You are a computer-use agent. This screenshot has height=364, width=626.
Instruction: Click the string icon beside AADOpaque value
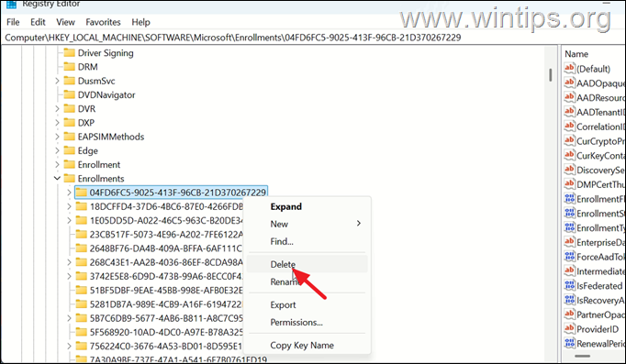[x=570, y=83]
